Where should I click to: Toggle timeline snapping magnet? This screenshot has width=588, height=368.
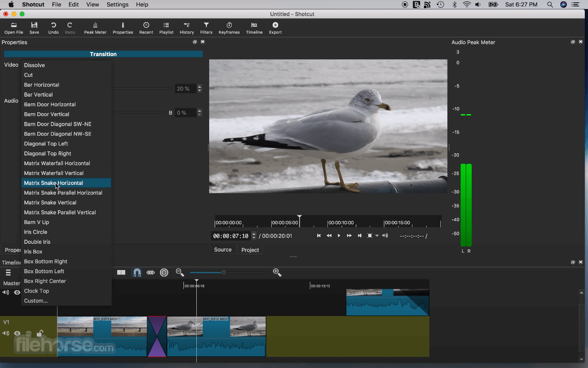coord(137,272)
